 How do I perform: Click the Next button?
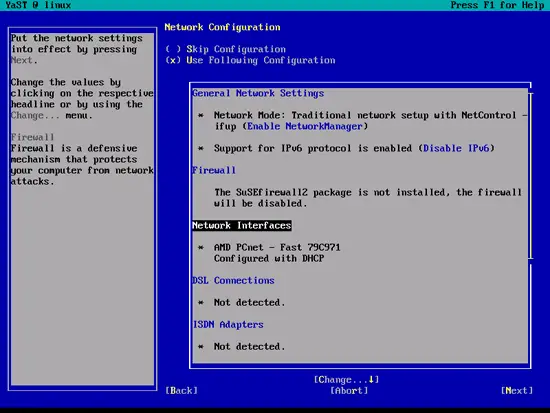(517, 391)
